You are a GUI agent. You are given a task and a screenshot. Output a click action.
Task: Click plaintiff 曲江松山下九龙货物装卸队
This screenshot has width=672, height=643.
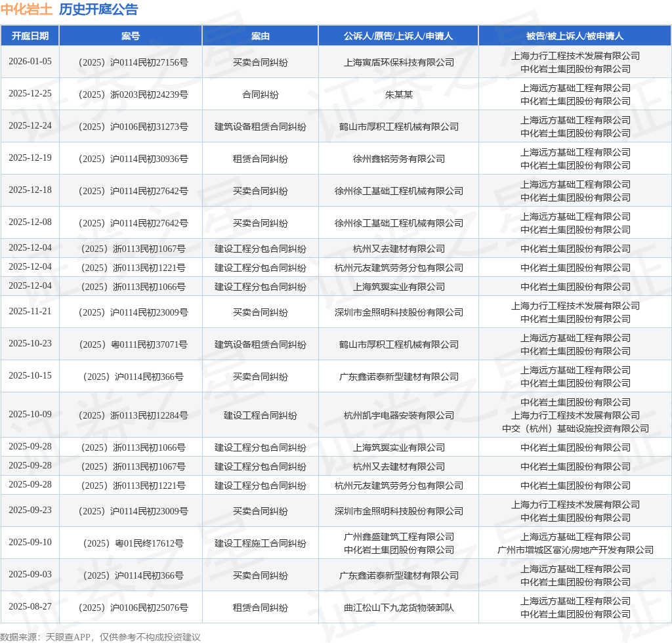point(398,608)
